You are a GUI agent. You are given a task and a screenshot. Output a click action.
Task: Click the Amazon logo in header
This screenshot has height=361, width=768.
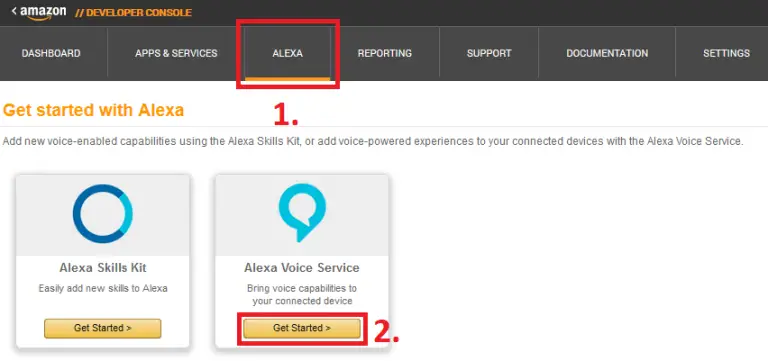[x=43, y=13]
